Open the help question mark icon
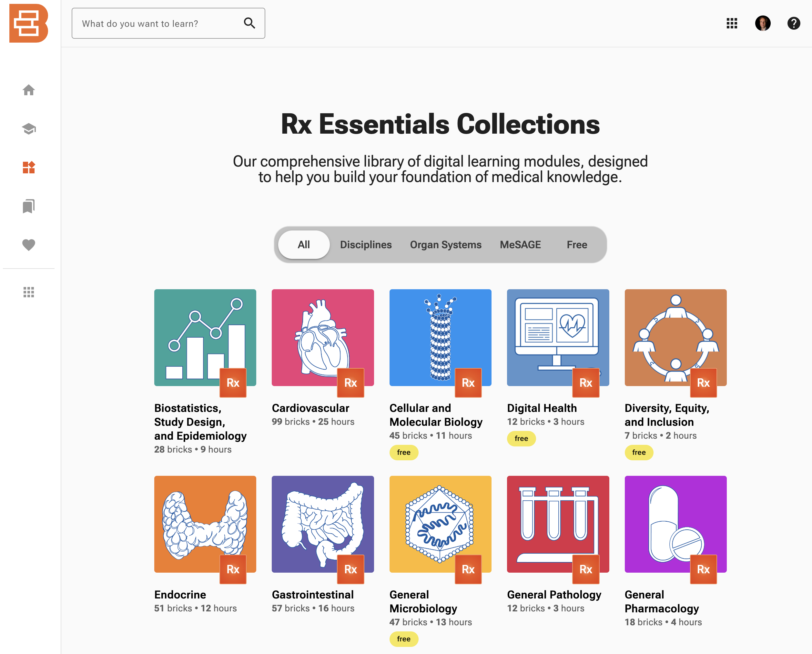Viewport: 812px width, 654px height. coord(794,23)
